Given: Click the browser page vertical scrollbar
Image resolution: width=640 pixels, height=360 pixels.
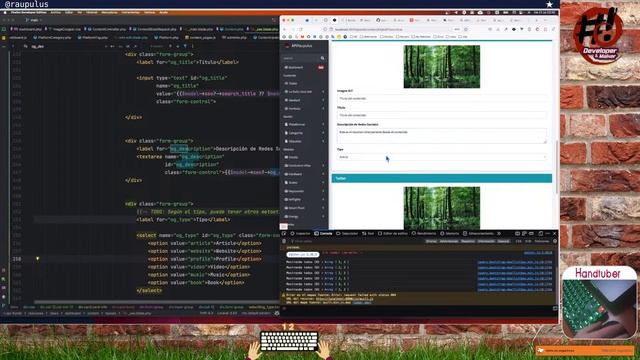Looking at the screenshot, I should pos(557,167).
